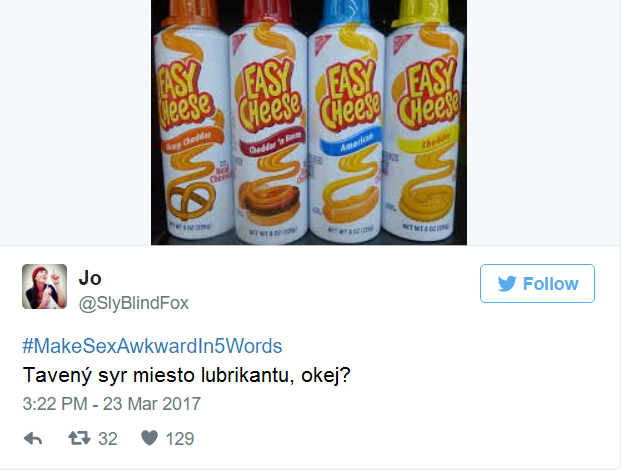Like the tweet with the heart icon

click(x=150, y=438)
